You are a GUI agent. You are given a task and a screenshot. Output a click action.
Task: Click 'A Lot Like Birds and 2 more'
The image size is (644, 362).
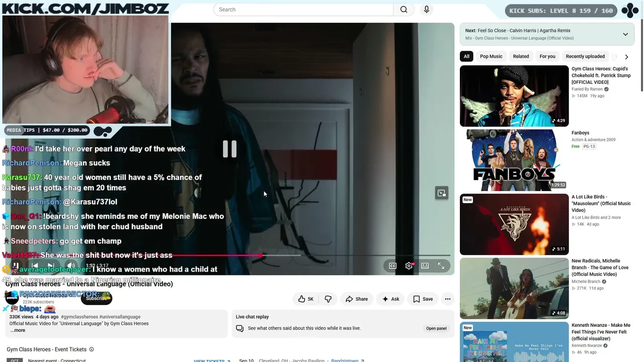click(x=596, y=218)
